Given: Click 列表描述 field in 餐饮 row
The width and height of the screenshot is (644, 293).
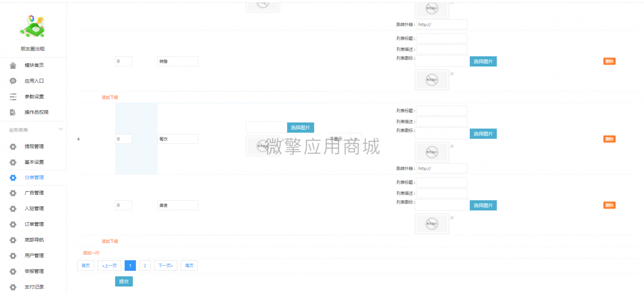Looking at the screenshot, I should coord(442,121).
